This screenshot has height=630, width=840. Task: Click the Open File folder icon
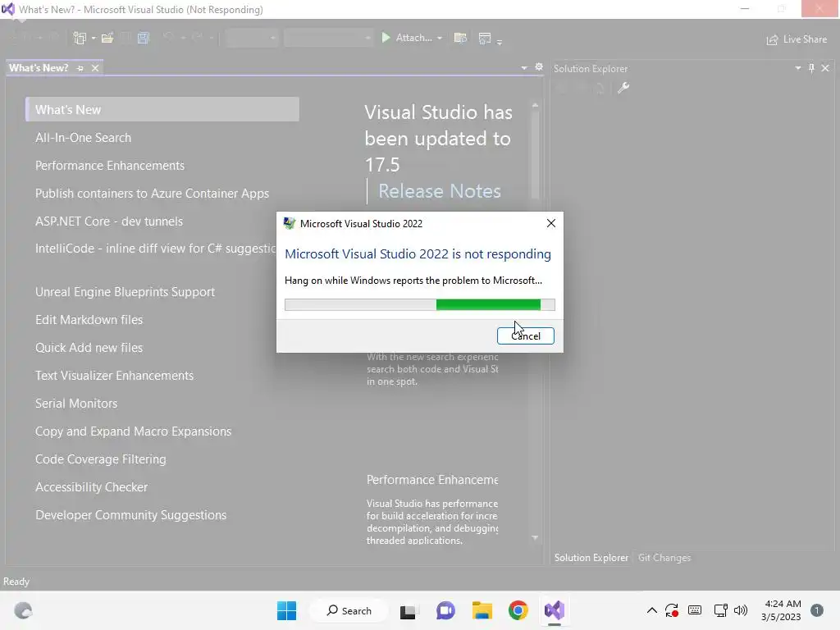pyautogui.click(x=107, y=38)
